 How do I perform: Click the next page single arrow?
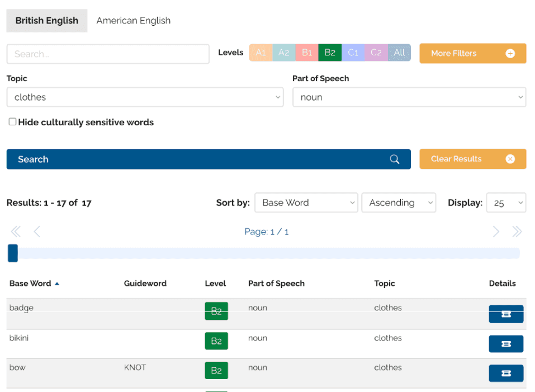click(x=496, y=232)
